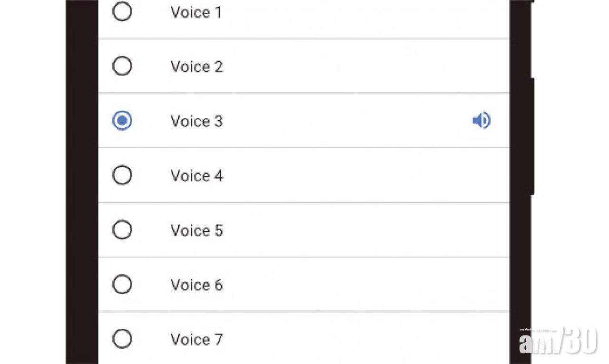Pick the Voice 5 radio button
This screenshot has height=364, width=609.
(x=122, y=230)
